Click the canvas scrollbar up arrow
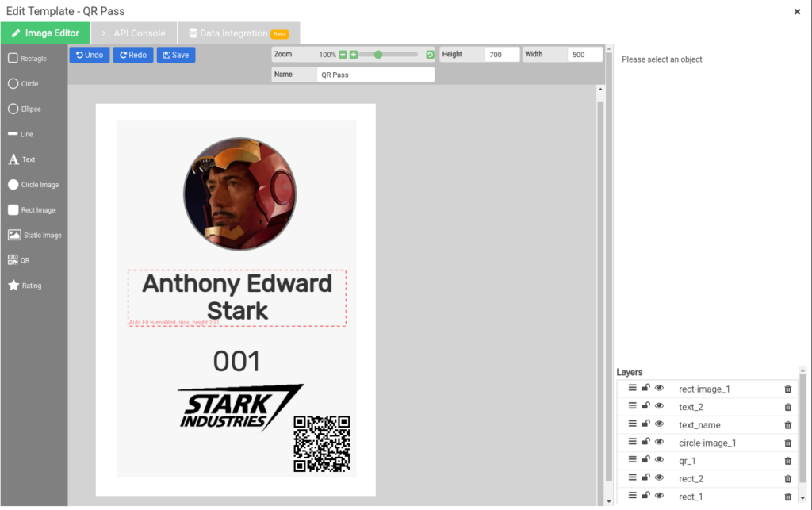 coord(600,90)
